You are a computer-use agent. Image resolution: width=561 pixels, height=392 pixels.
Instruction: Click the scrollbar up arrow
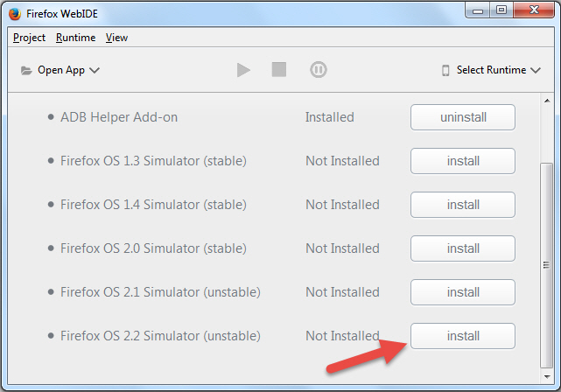[x=547, y=101]
